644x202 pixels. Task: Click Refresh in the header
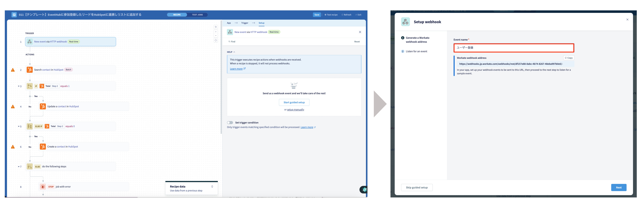[346, 15]
